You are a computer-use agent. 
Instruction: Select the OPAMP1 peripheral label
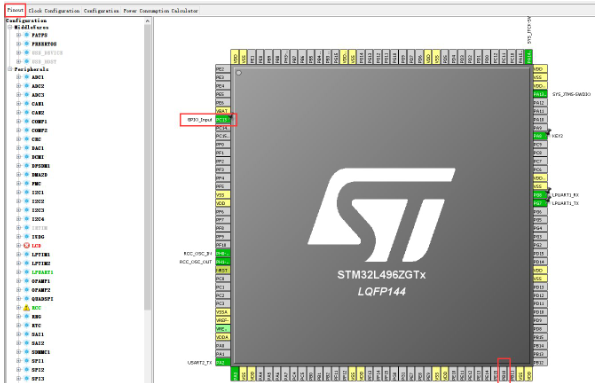coord(41,281)
